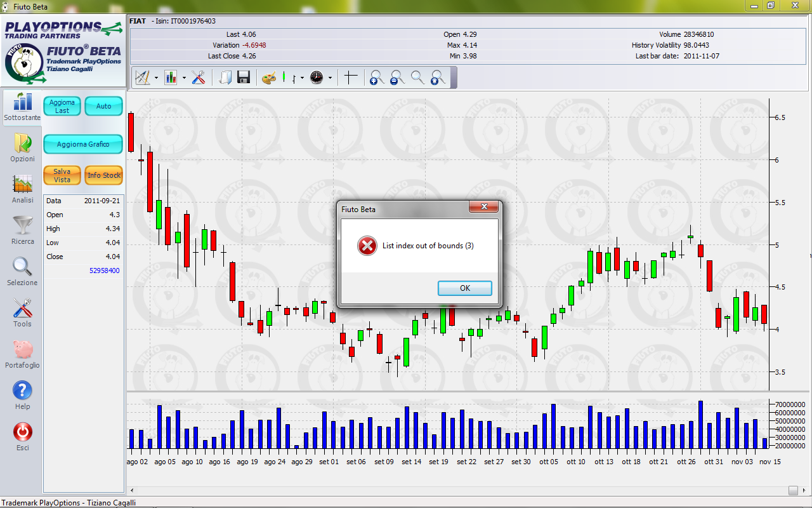Viewport: 812px width, 508px height.
Task: Click the clock timeframe icon
Action: click(317, 77)
